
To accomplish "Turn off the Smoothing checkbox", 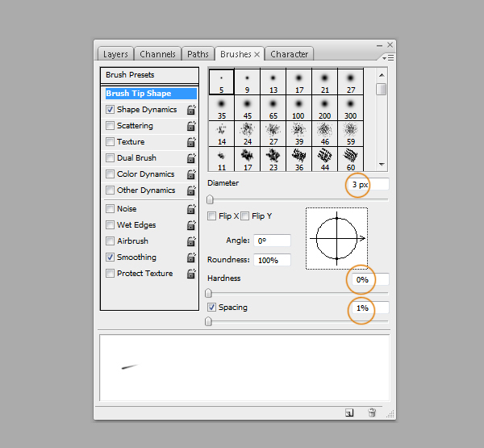I will point(111,257).
